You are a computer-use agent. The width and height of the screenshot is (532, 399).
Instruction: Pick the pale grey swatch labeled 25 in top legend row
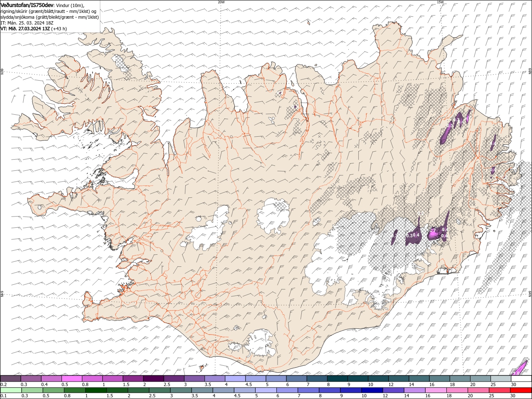tap(500, 378)
